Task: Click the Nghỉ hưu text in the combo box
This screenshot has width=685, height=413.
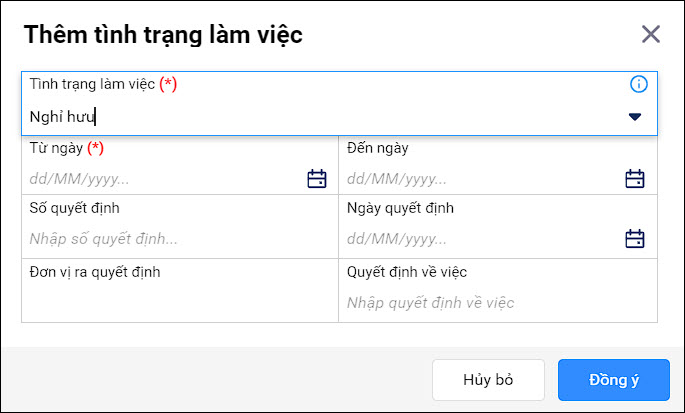Action: 62,117
